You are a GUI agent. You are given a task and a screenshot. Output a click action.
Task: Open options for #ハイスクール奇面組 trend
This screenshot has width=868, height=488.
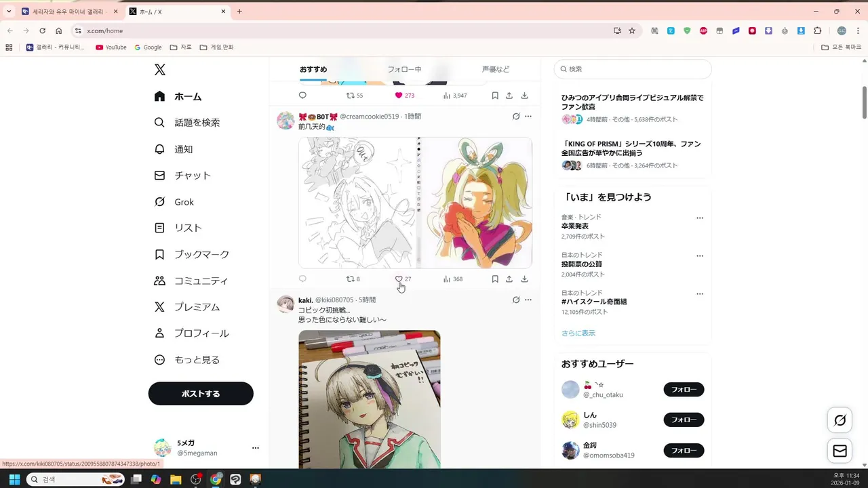tap(700, 294)
